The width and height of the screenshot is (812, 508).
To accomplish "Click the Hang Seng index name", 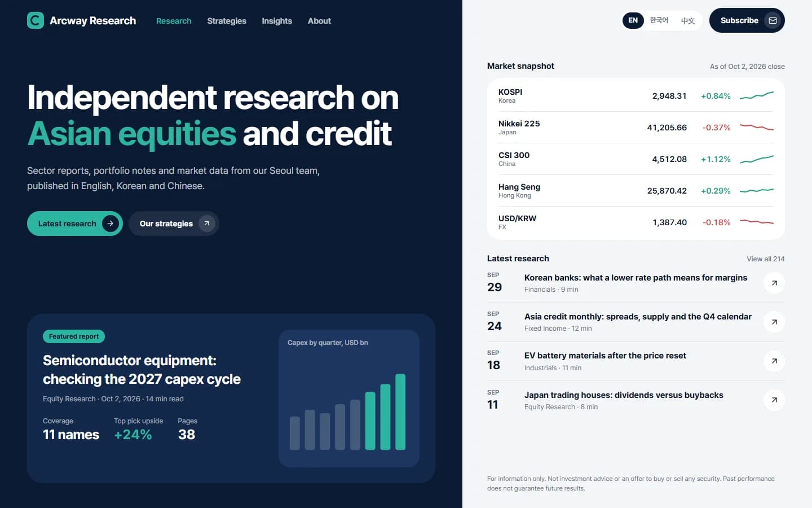I will click(x=519, y=187).
